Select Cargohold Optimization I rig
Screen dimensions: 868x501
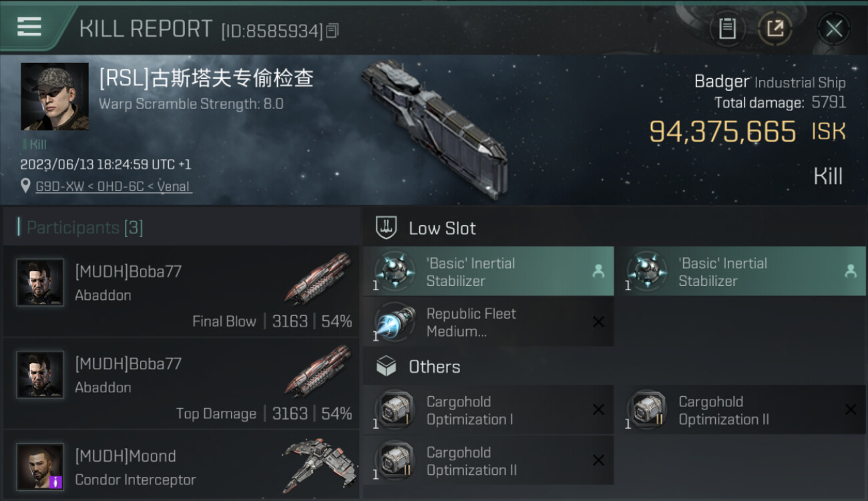point(488,410)
